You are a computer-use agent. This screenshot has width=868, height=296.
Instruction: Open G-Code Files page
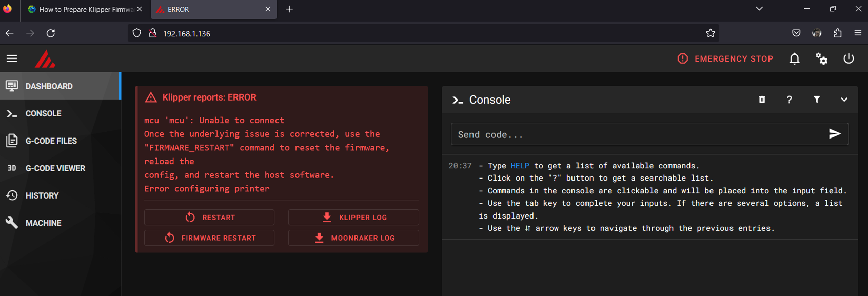[60, 141]
